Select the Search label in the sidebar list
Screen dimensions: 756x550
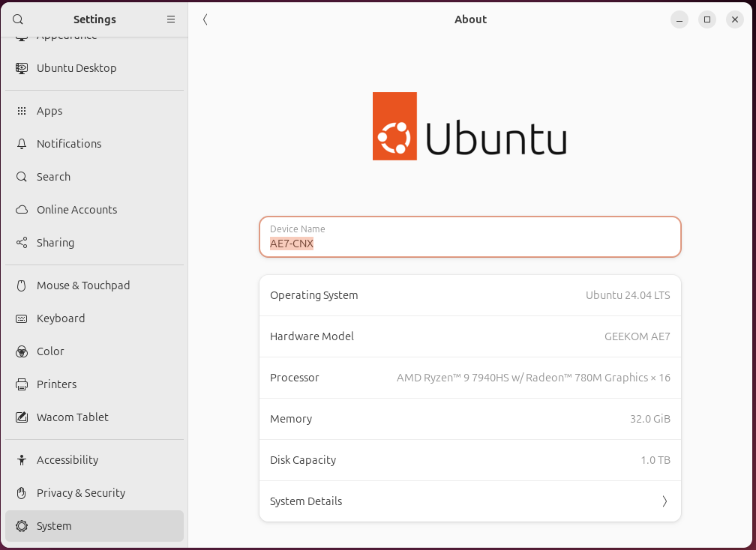[53, 177]
